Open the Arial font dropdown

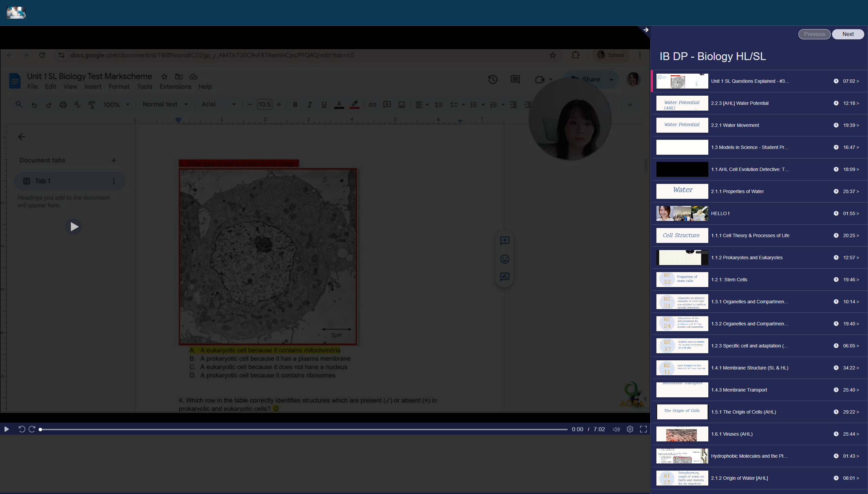point(218,104)
